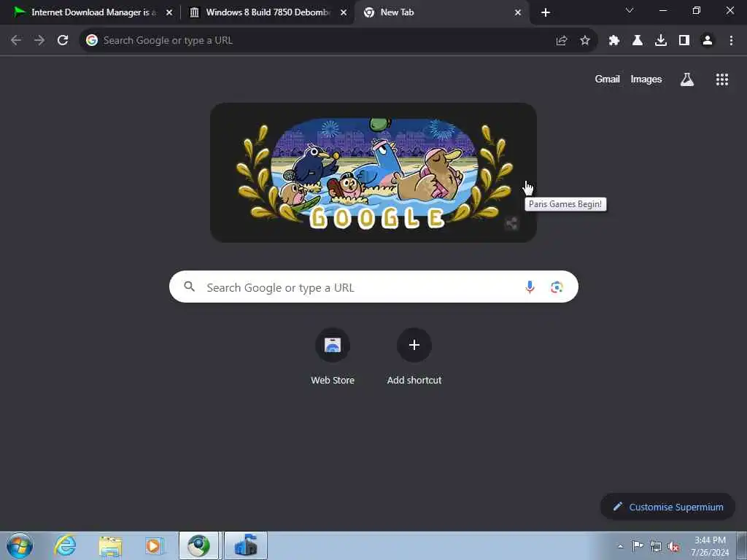747x560 pixels.
Task: Launch Internet Explorer from the taskbar
Action: 65,545
